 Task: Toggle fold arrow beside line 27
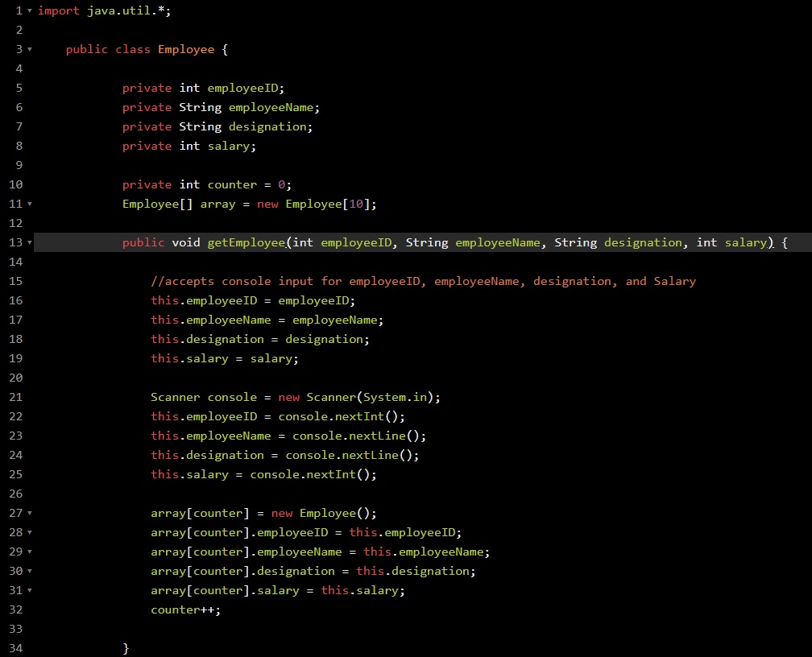click(30, 513)
